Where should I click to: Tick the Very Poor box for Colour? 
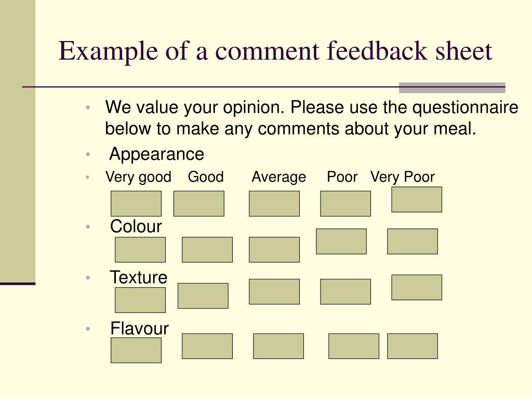point(412,242)
